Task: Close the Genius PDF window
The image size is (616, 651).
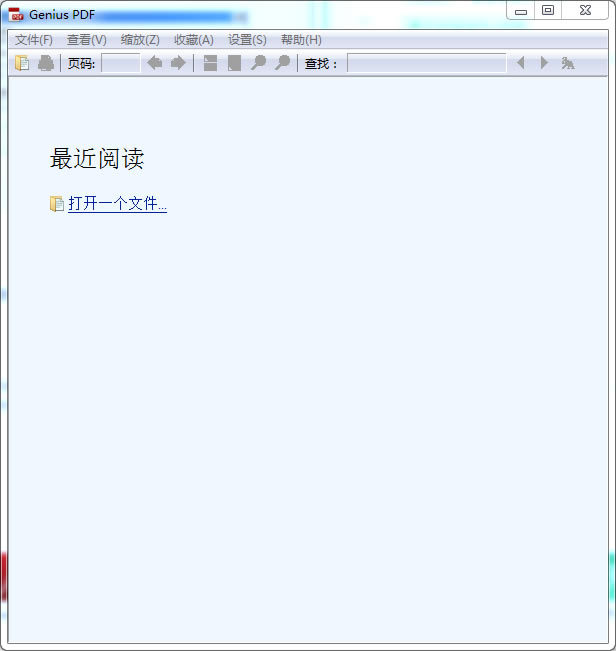Action: pyautogui.click(x=585, y=10)
